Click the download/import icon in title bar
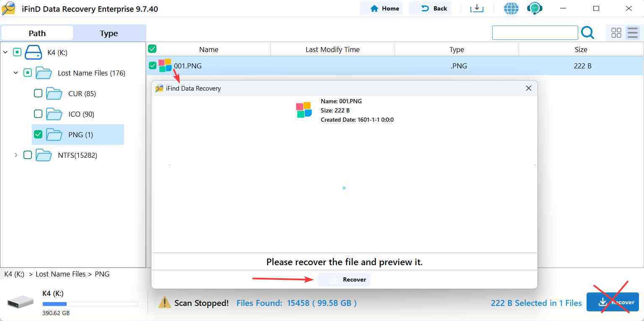 [477, 8]
